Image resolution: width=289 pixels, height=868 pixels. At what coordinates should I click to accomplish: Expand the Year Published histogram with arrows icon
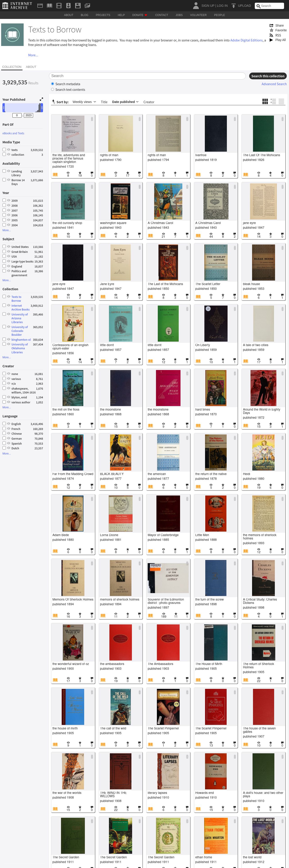point(41,99)
